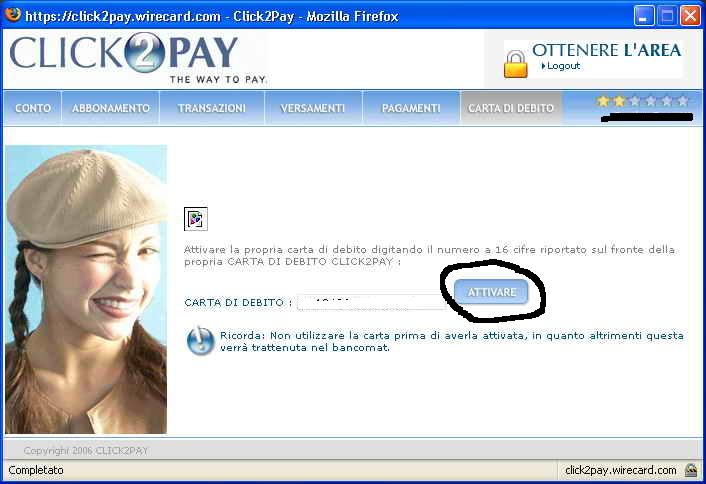Click the Firefox icon in title bar
This screenshot has width=706, height=484.
[x=13, y=14]
